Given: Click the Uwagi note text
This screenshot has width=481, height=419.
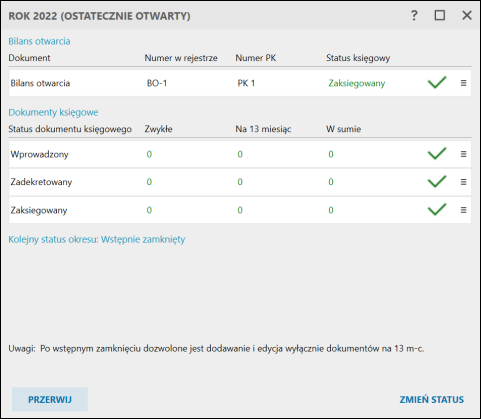Looking at the screenshot, I should [216, 349].
